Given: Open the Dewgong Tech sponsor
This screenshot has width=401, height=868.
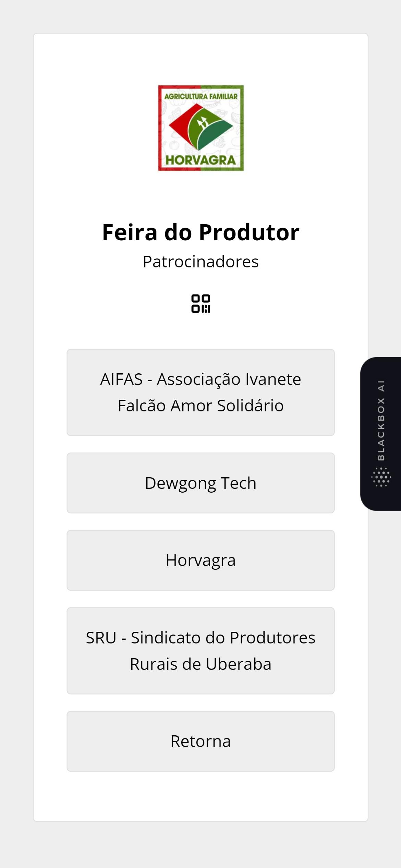Looking at the screenshot, I should coord(200,483).
